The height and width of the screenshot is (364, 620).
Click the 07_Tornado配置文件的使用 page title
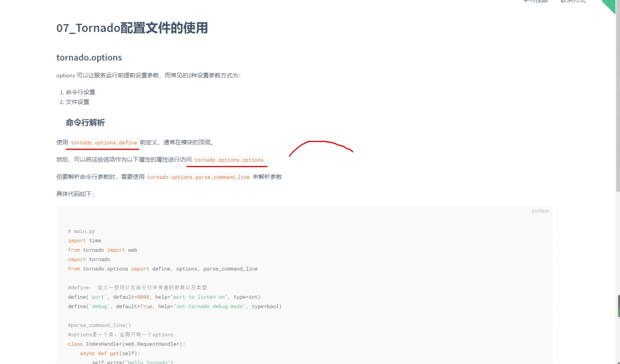coord(132,28)
